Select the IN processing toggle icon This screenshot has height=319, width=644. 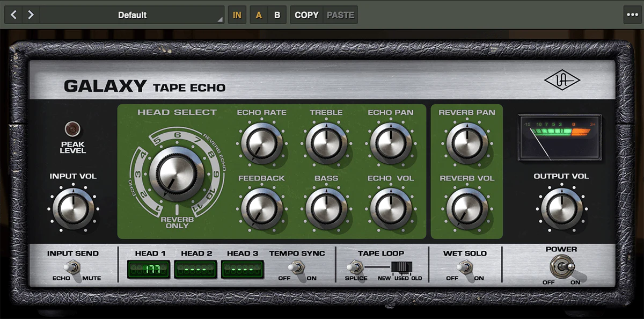[x=237, y=15]
